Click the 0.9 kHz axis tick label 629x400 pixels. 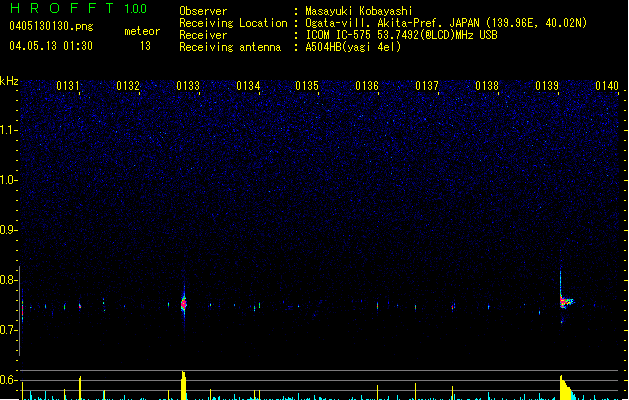coord(8,230)
